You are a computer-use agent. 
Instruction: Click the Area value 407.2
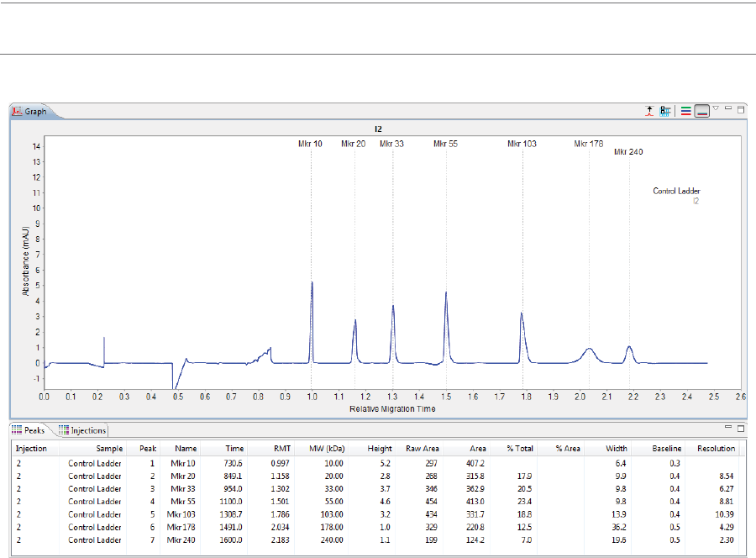[475, 464]
